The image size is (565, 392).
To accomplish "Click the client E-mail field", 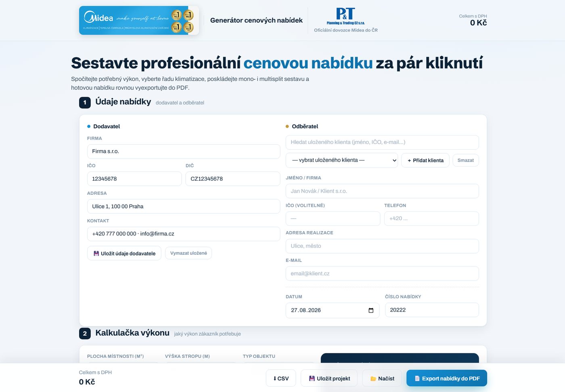I will (x=382, y=273).
